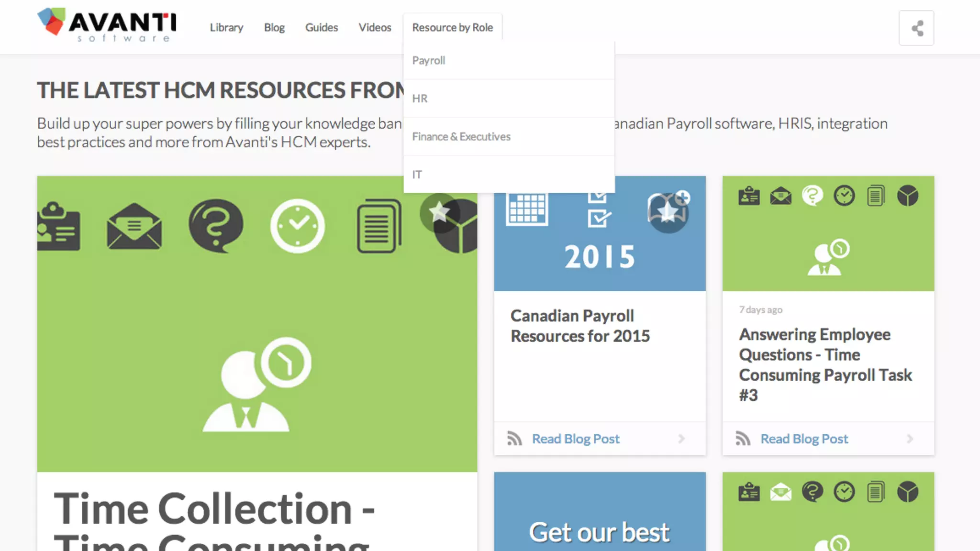
Task: Select IT from the role dropdown
Action: click(417, 175)
